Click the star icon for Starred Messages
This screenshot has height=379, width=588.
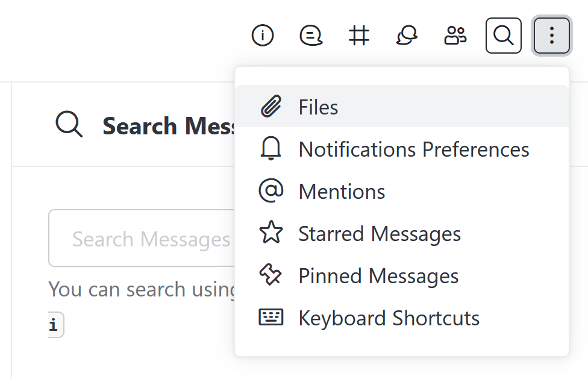click(x=271, y=233)
